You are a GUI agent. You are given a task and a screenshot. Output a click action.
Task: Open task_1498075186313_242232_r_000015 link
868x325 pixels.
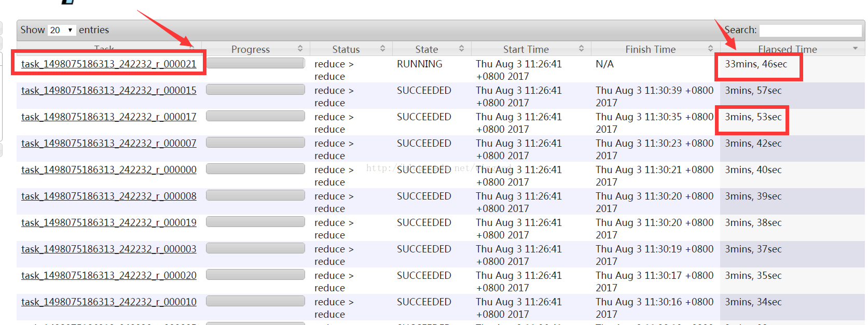pyautogui.click(x=109, y=90)
